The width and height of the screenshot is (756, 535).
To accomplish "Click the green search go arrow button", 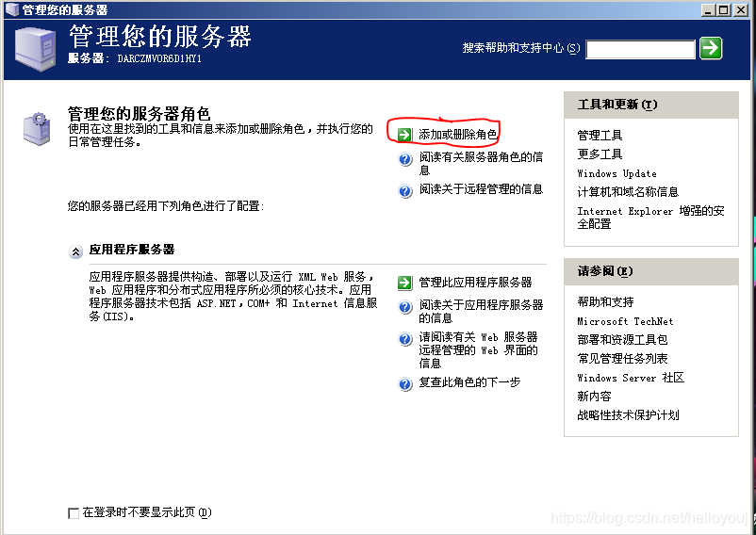I will (711, 48).
